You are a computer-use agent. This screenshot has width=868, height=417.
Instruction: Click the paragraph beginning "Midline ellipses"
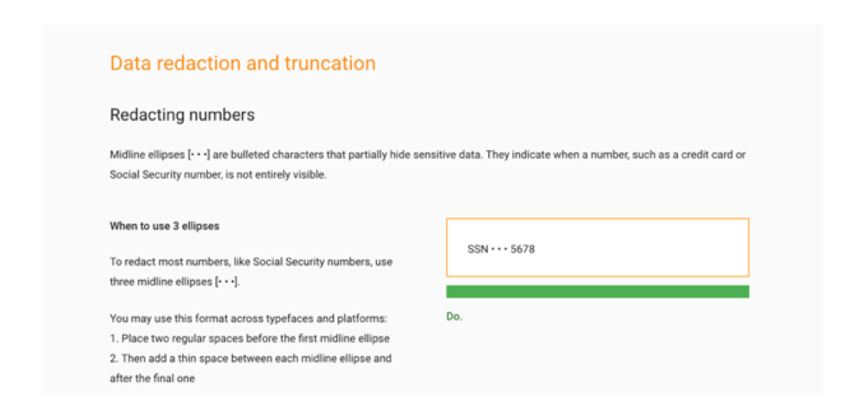(x=428, y=165)
